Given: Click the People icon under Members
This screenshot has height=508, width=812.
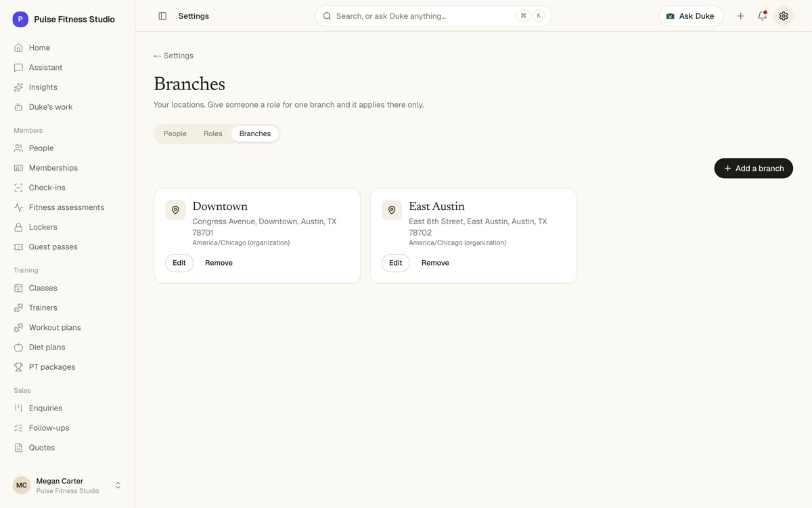Looking at the screenshot, I should pyautogui.click(x=18, y=148).
